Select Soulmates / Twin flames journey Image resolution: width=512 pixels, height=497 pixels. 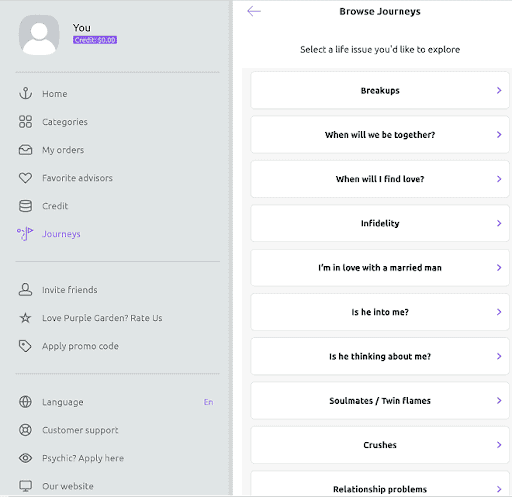tap(380, 400)
